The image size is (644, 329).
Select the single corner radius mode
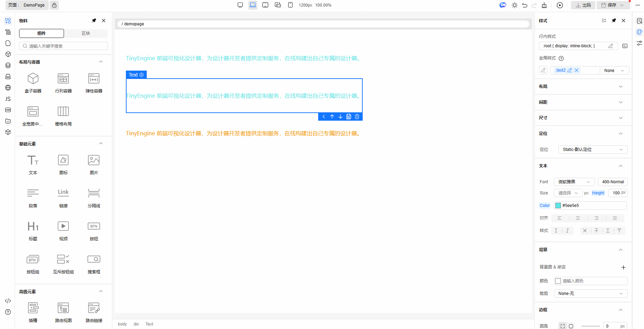coord(571,326)
